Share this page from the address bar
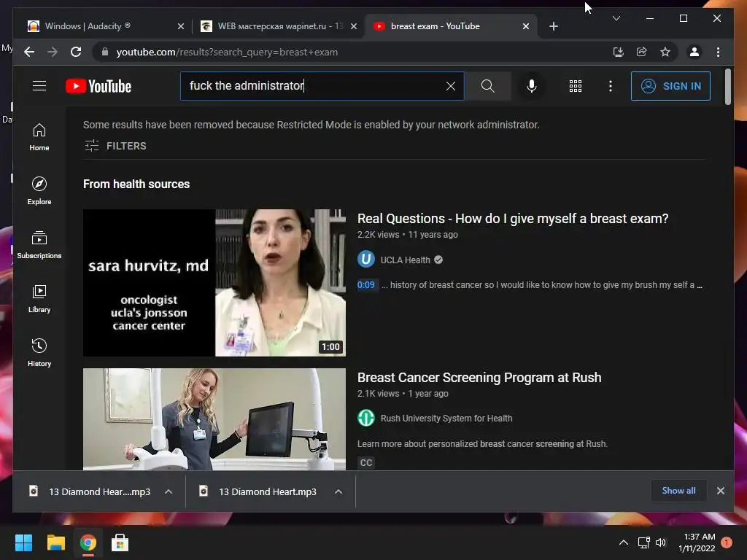747x560 pixels. tap(642, 52)
